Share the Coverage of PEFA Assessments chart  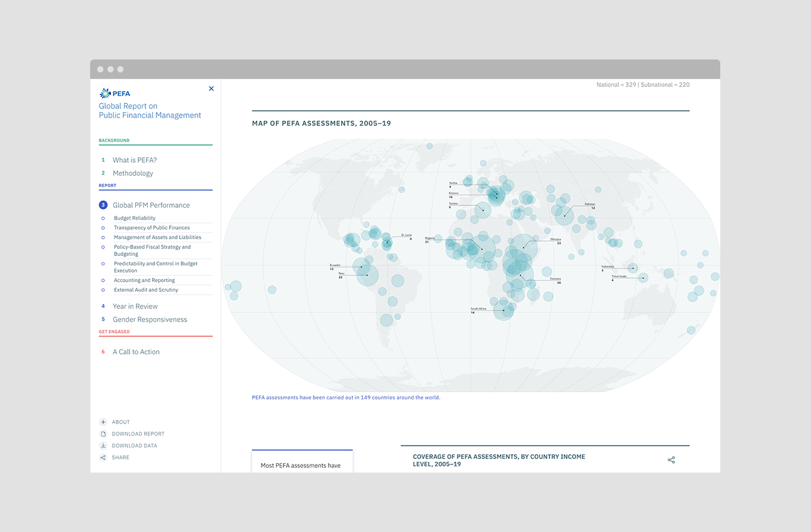pyautogui.click(x=671, y=460)
